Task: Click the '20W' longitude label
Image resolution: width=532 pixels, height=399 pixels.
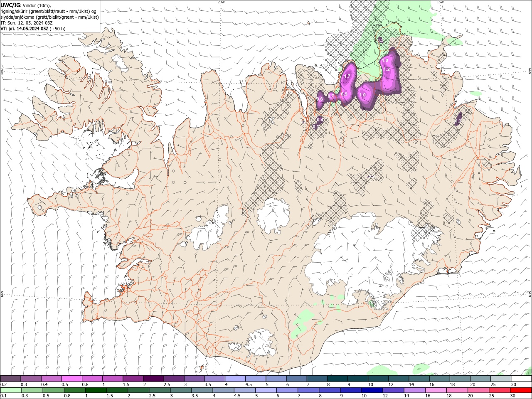Action: [x=221, y=2]
